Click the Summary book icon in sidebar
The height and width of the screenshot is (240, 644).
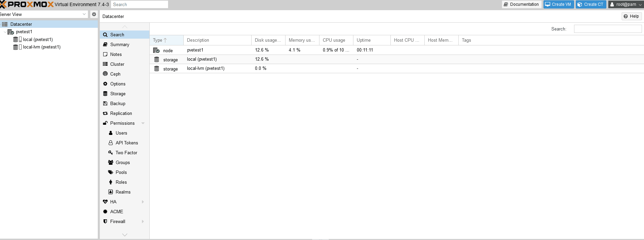(105, 44)
